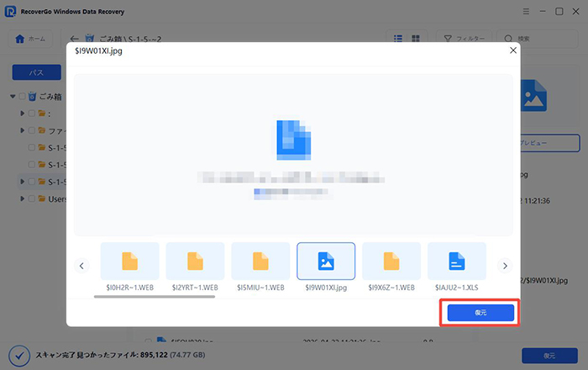Viewport: 588px width, 370px height.
Task: Select the $I5MIU~1.WEB thumbnail
Action: tap(260, 262)
